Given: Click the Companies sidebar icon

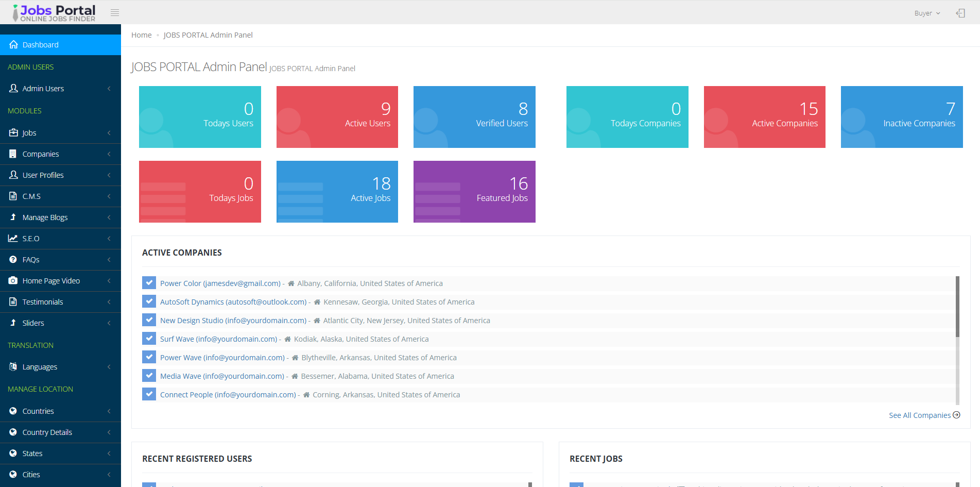Looking at the screenshot, I should coord(13,154).
